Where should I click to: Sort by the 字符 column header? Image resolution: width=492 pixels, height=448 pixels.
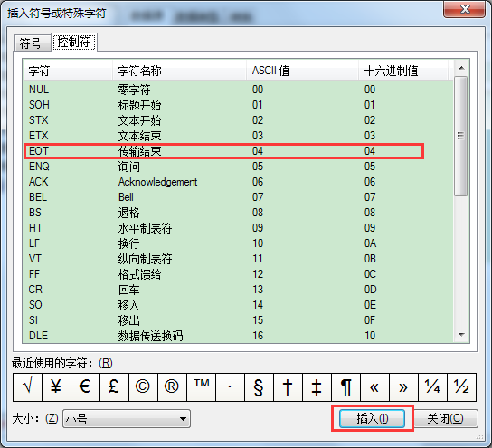pyautogui.click(x=68, y=71)
